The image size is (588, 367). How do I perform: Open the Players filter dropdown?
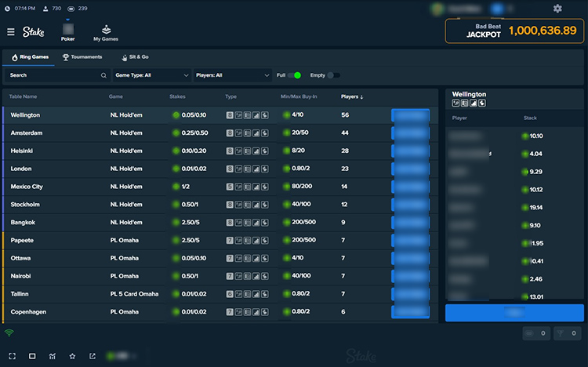tap(232, 75)
